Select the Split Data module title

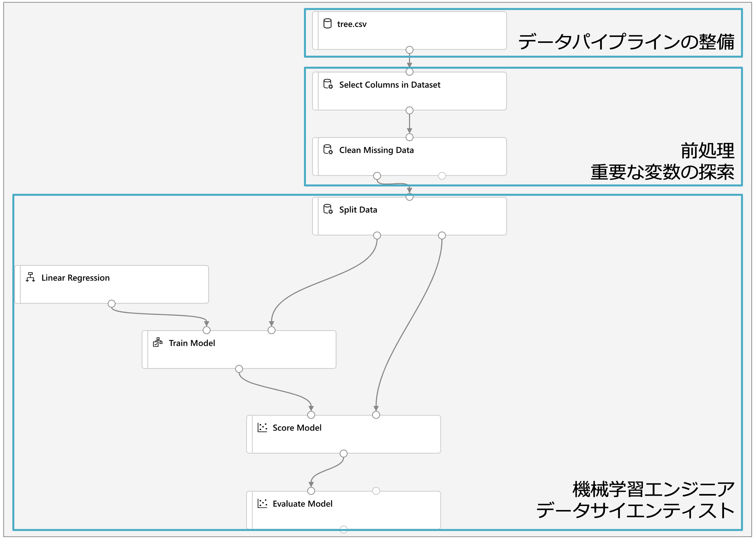tap(358, 210)
